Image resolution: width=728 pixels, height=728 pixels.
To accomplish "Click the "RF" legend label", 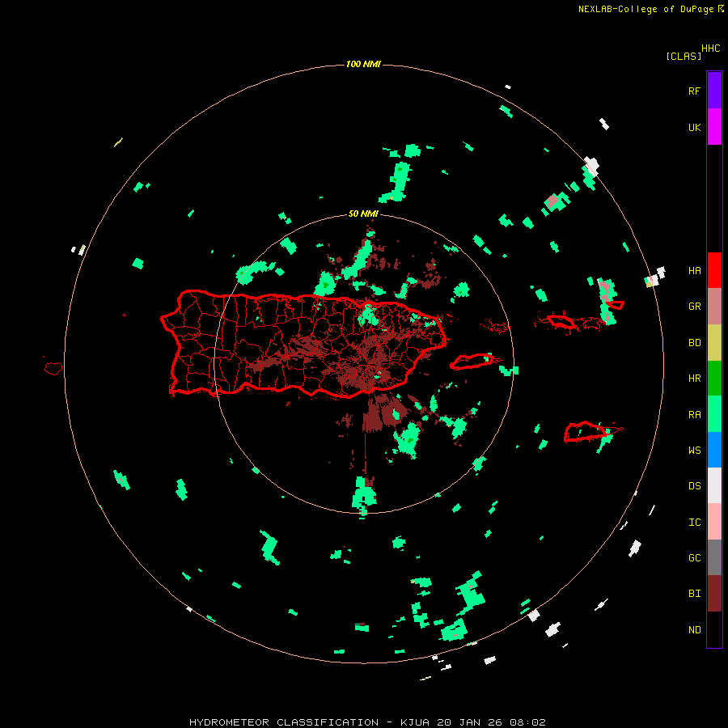I will point(694,91).
